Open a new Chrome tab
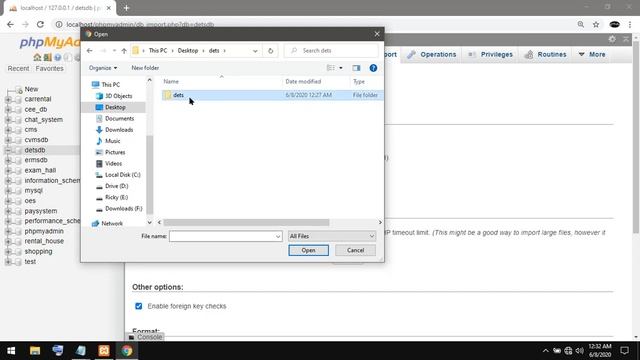640x360 pixels. [x=126, y=8]
